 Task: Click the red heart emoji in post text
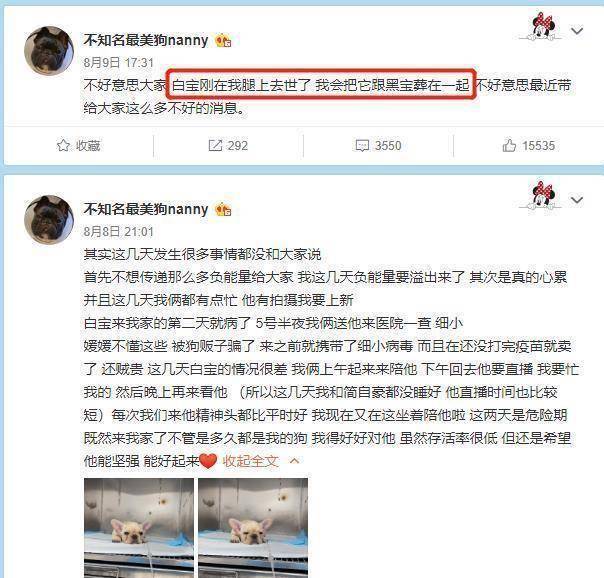tap(208, 461)
